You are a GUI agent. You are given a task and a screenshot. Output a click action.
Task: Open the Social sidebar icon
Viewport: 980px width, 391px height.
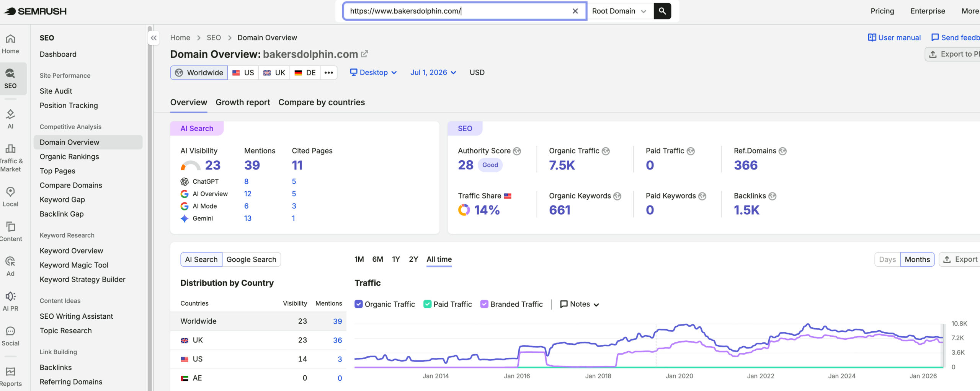coord(10,336)
